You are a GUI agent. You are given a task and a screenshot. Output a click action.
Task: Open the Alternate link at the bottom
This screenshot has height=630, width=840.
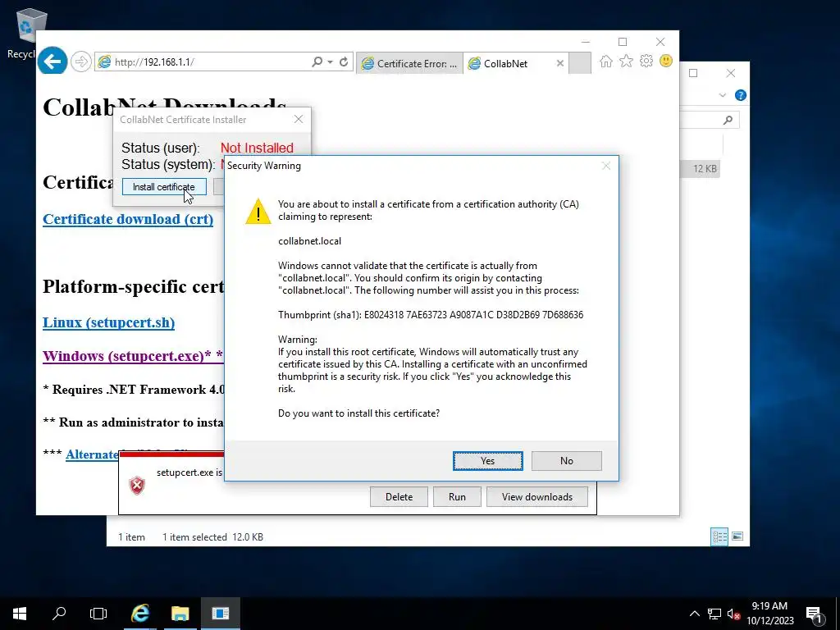[x=92, y=454]
